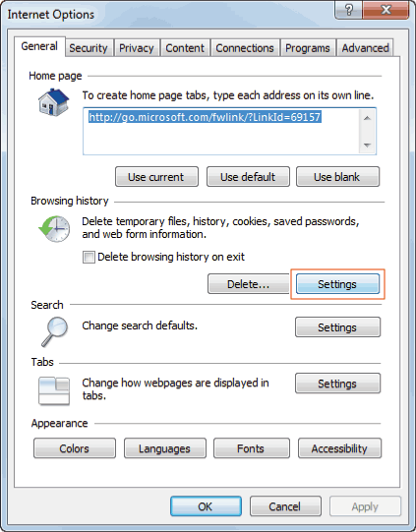Switch to the Security tab
416x532 pixels.
point(89,48)
